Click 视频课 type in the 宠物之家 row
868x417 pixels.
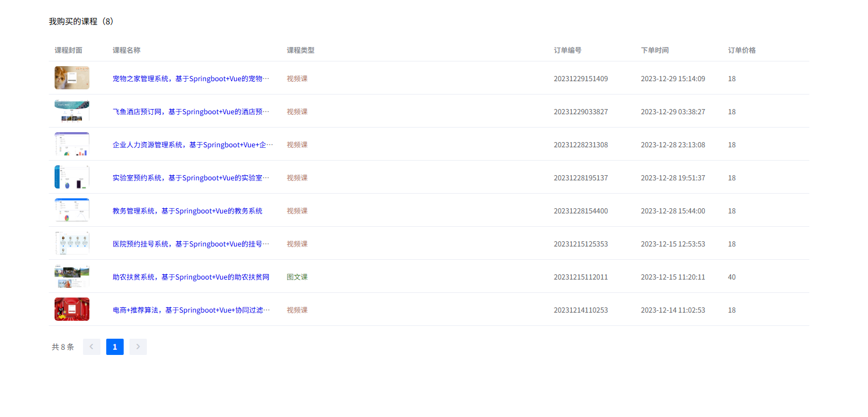click(x=297, y=78)
